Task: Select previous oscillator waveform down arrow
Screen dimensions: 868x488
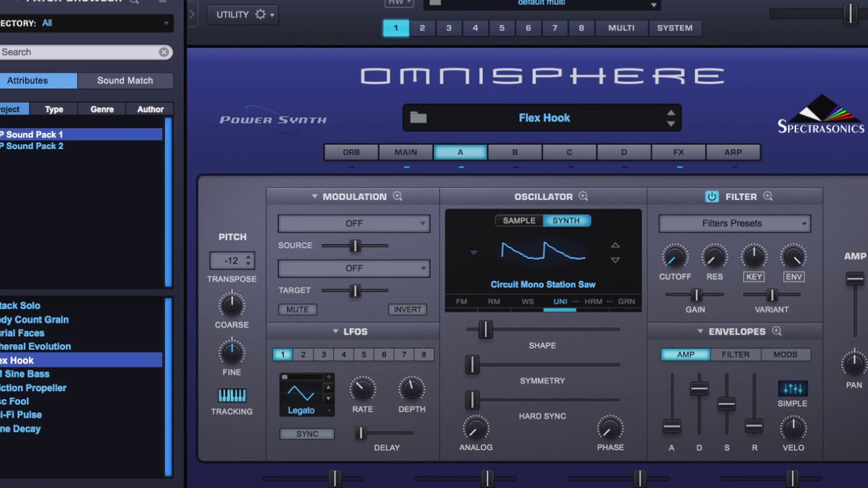Action: point(615,260)
